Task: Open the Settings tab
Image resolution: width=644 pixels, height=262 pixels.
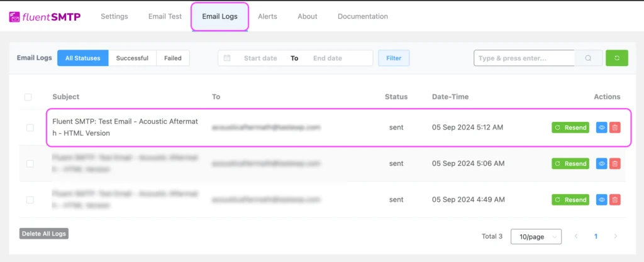Action: pyautogui.click(x=114, y=16)
